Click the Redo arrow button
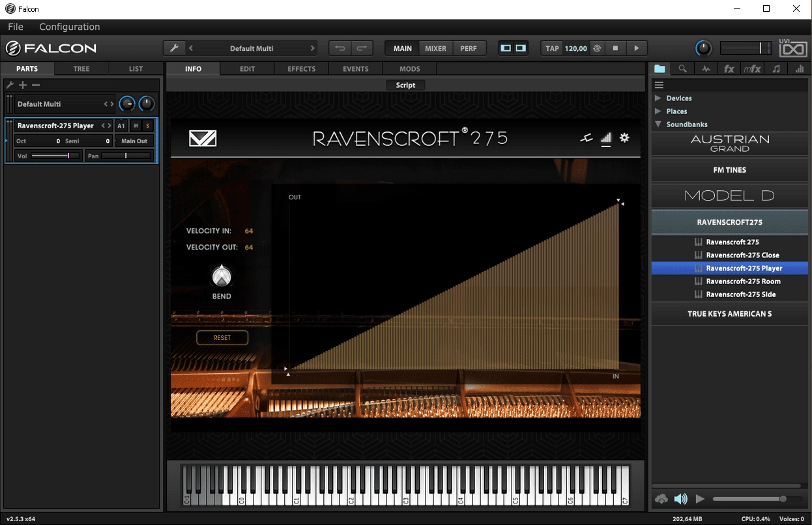The width and height of the screenshot is (812, 525). tap(362, 48)
